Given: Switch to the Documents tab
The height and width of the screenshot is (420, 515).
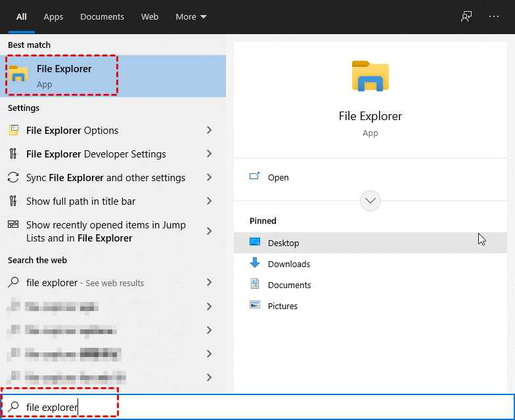Looking at the screenshot, I should [x=102, y=16].
